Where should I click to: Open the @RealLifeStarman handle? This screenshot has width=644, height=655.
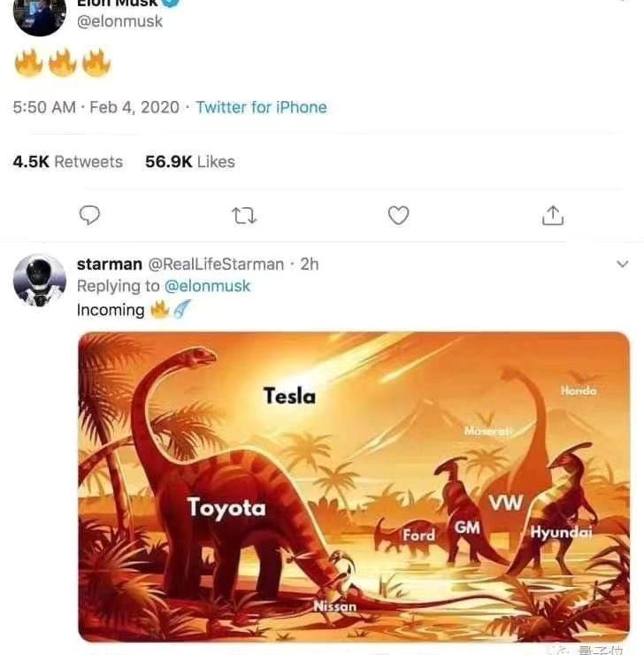[216, 264]
